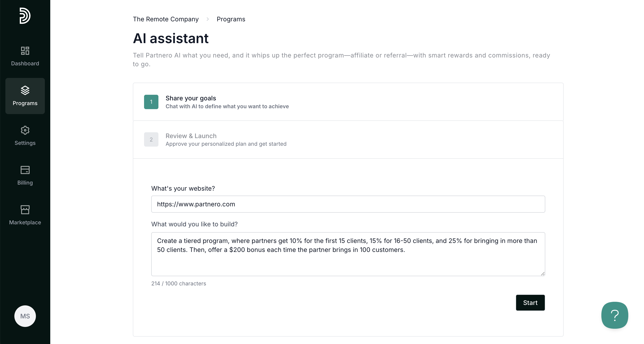
Task: Open the Programs breadcrumb link
Action: click(231, 19)
